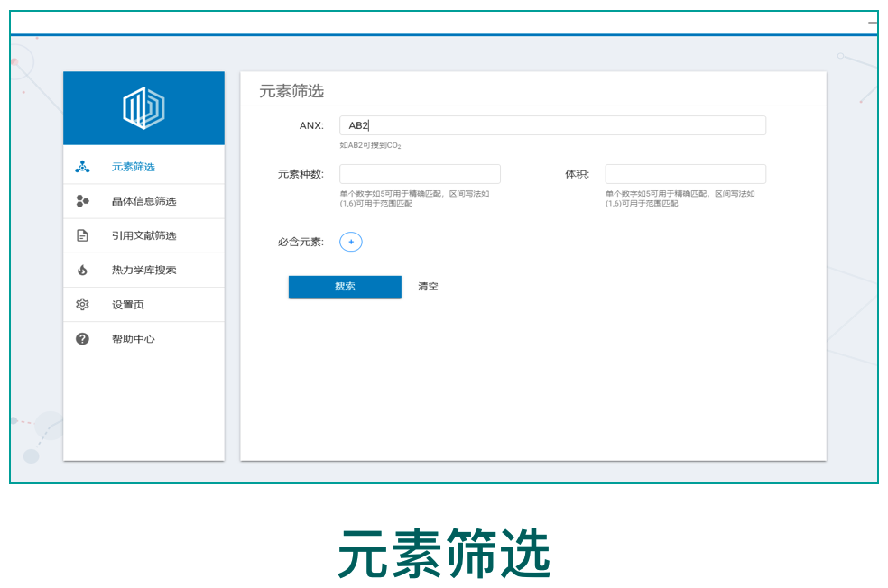
Task: Open the 元素筛选 sidebar menu item
Action: click(134, 167)
